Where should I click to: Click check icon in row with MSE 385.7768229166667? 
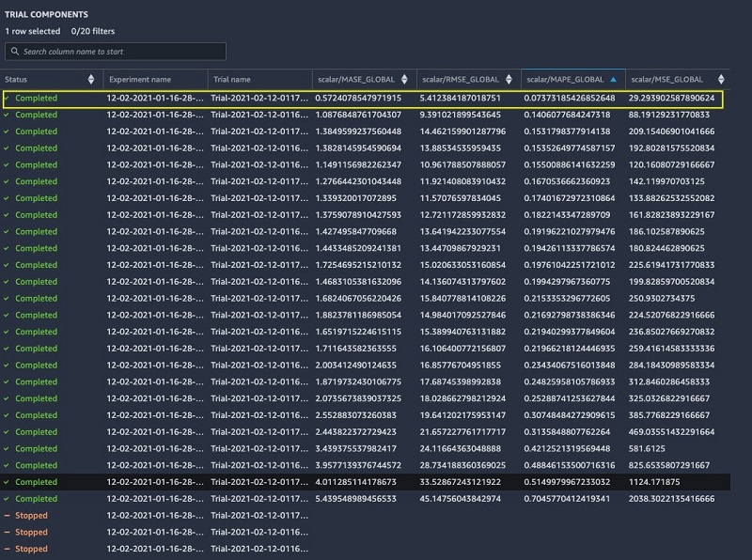tap(7, 415)
